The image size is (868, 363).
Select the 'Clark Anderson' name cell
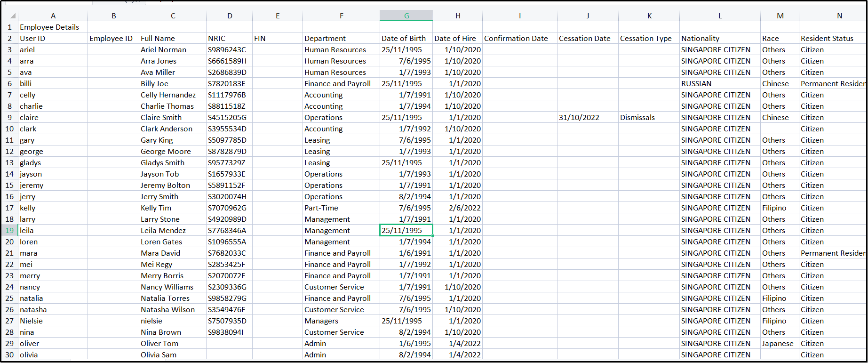click(x=173, y=129)
